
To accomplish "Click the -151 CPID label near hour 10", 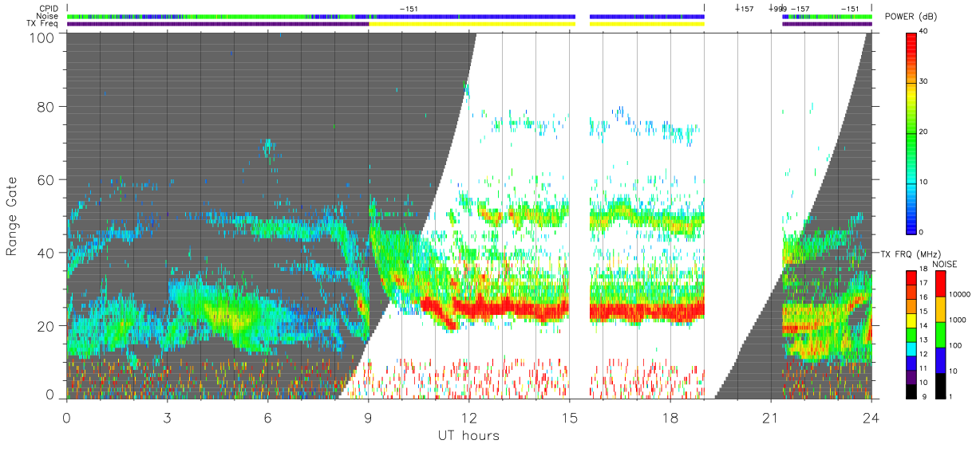I will click(409, 9).
